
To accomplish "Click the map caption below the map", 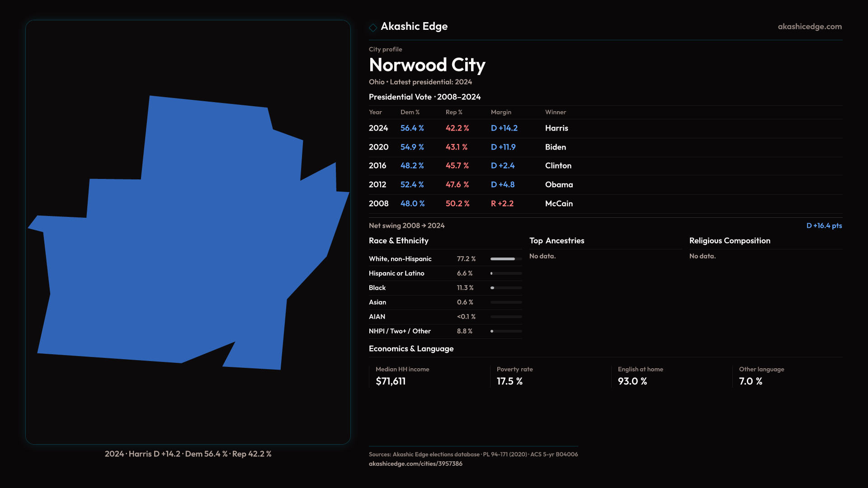I will pyautogui.click(x=188, y=454).
